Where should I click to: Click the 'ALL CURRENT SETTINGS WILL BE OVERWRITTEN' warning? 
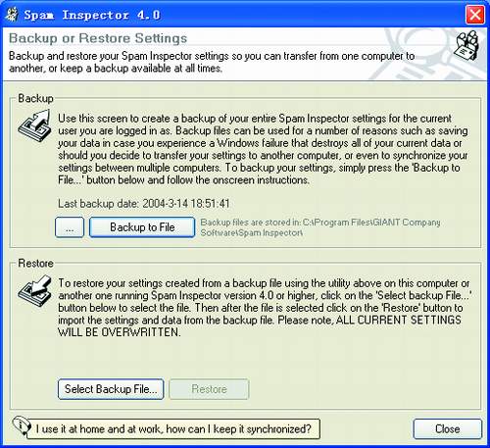[260, 326]
